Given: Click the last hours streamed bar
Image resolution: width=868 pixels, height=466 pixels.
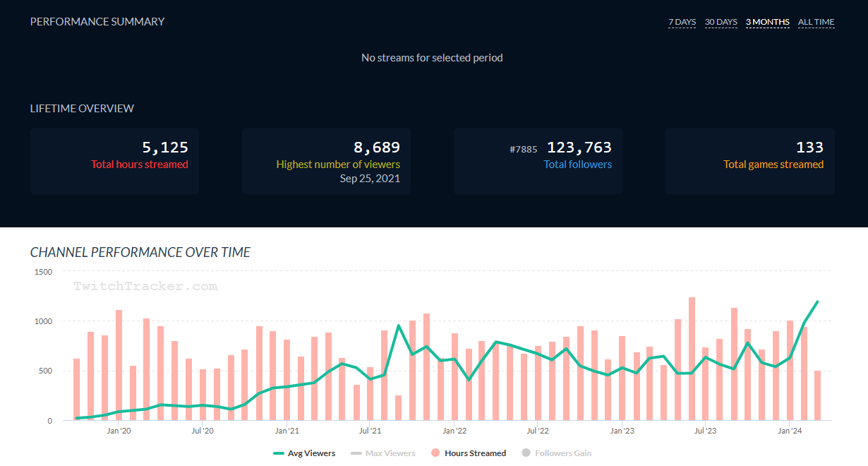Looking at the screenshot, I should tap(818, 395).
